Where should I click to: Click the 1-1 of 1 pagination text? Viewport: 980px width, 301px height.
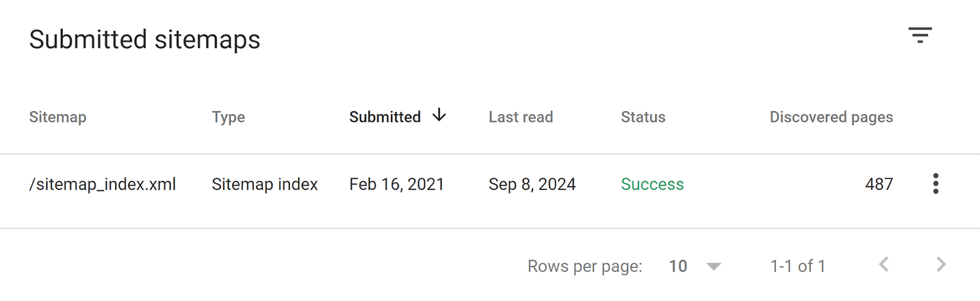click(x=798, y=266)
